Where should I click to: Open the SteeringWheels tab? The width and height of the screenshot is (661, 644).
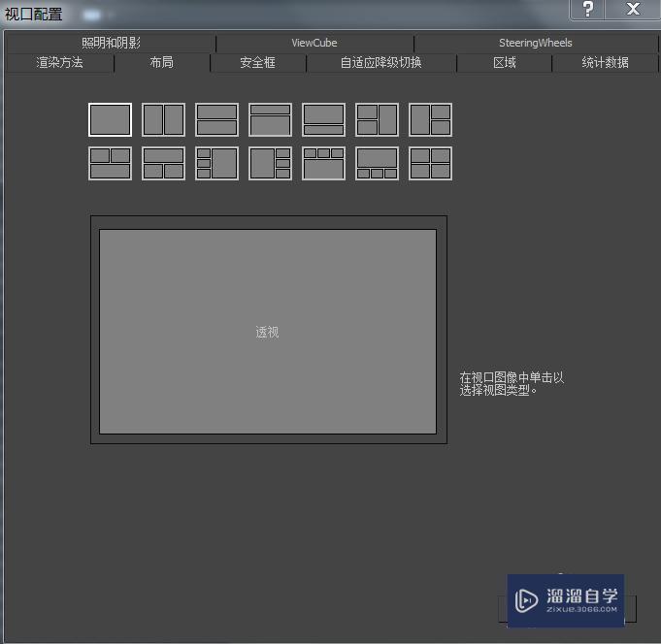536,43
